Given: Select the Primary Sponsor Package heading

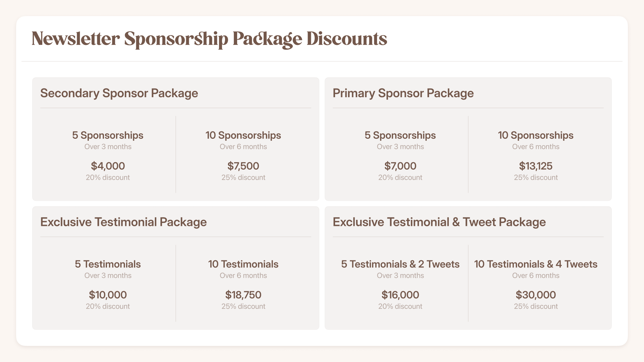Looking at the screenshot, I should pos(403,93).
